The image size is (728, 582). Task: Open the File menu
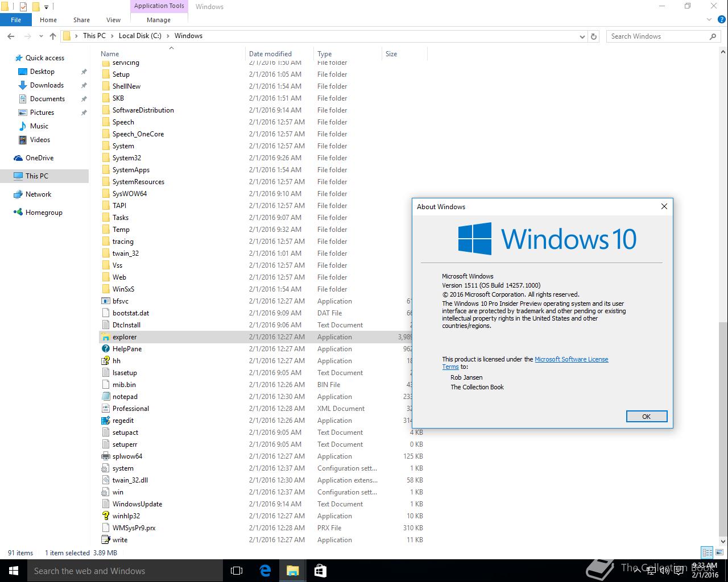[16, 20]
